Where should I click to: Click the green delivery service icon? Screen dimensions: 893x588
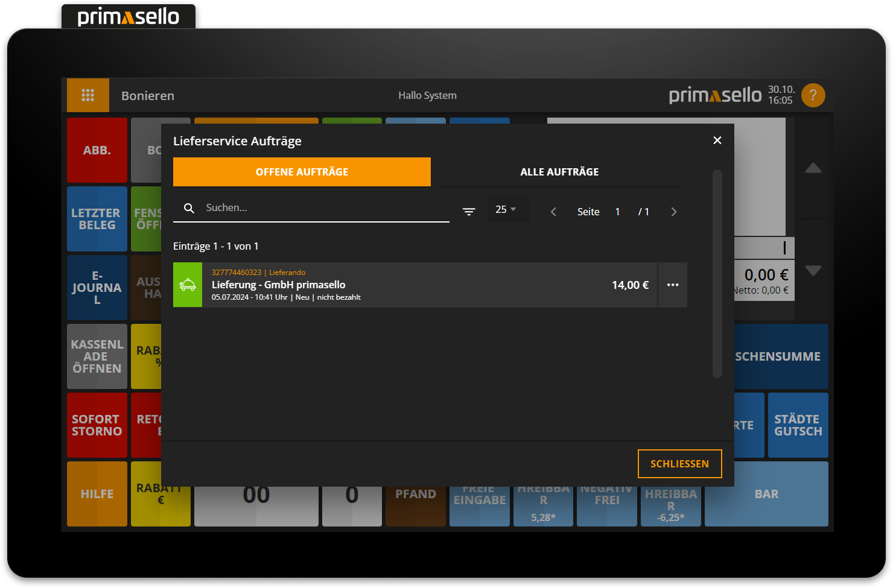tap(188, 285)
